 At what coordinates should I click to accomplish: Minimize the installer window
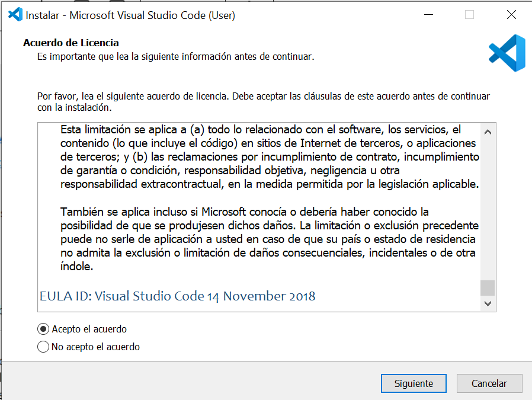coord(427,15)
